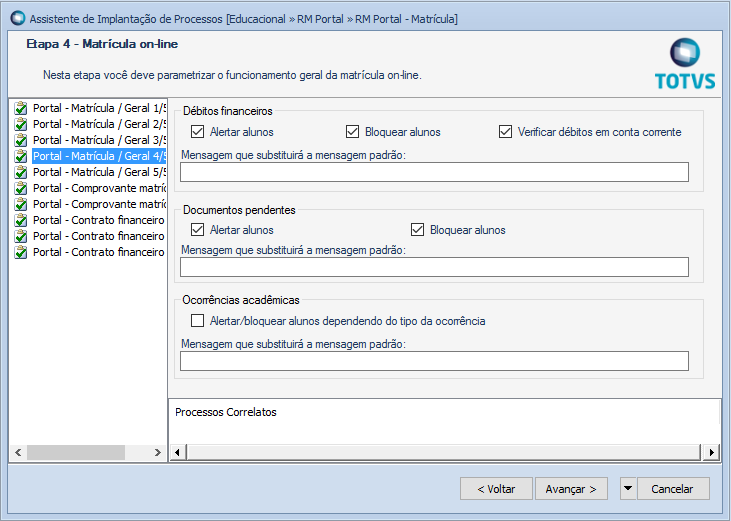
Task: Click the Débitos financeiros message input field
Action: click(x=434, y=172)
